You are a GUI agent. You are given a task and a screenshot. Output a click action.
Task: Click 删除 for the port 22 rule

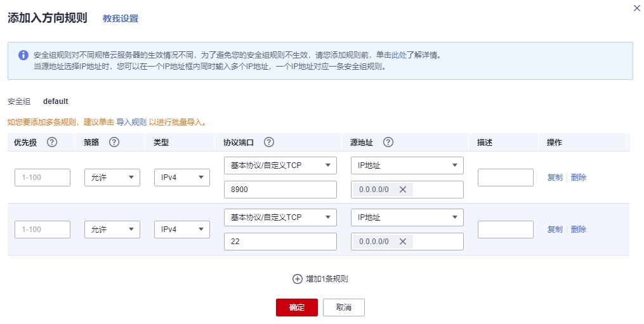coord(578,230)
